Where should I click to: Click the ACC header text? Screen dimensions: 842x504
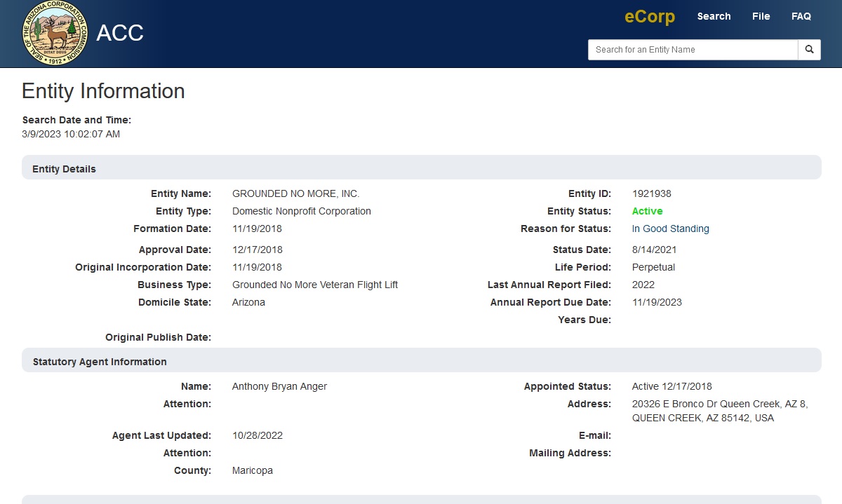[x=120, y=33]
